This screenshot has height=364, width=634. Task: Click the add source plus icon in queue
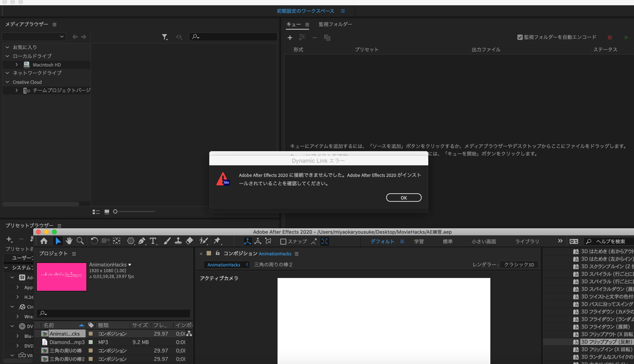[290, 38]
